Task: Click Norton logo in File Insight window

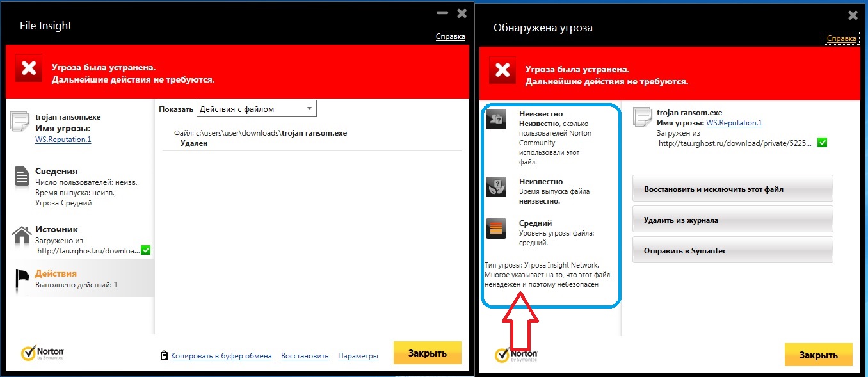Action: coord(42,353)
